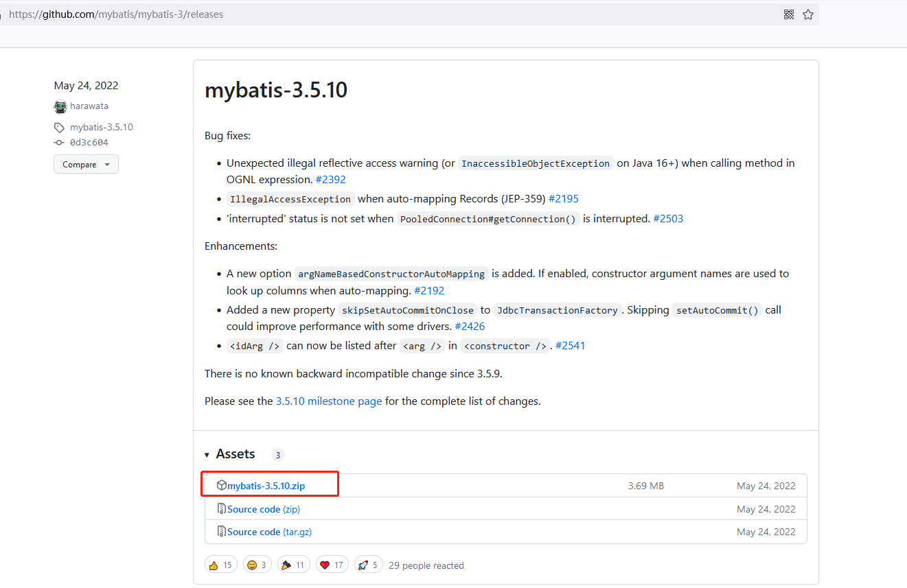The image size is (907, 588).
Task: Open the mybatis-3.5.10 tag link
Action: (102, 127)
